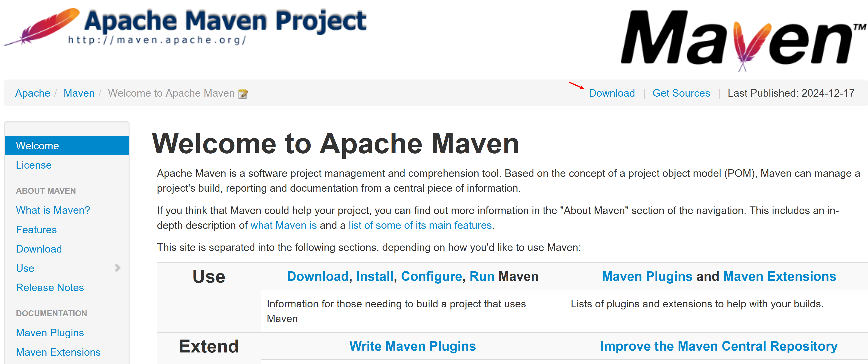Open Release Notes sidebar link
Screen dimensions: 868x364
point(50,288)
